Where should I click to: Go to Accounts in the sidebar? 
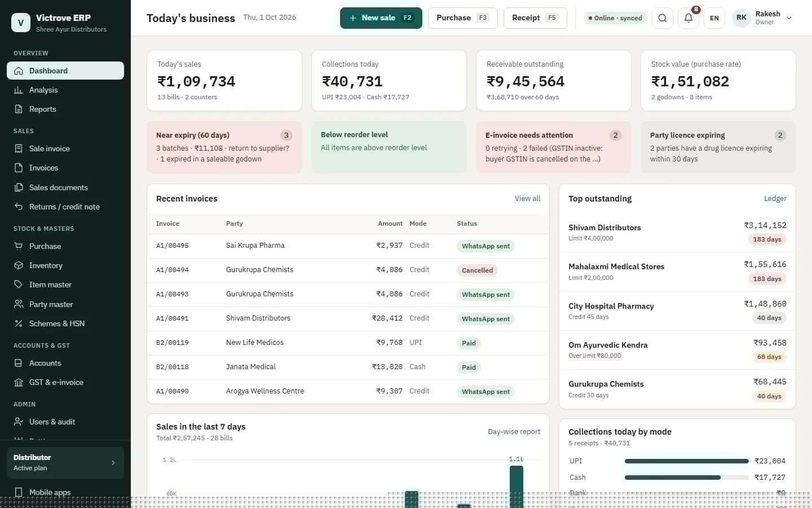[65, 363]
